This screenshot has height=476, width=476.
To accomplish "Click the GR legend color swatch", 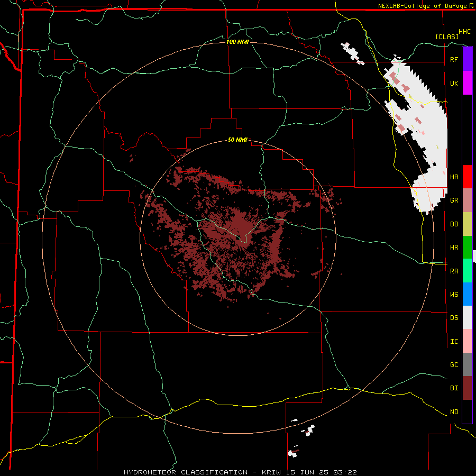I will (x=467, y=200).
